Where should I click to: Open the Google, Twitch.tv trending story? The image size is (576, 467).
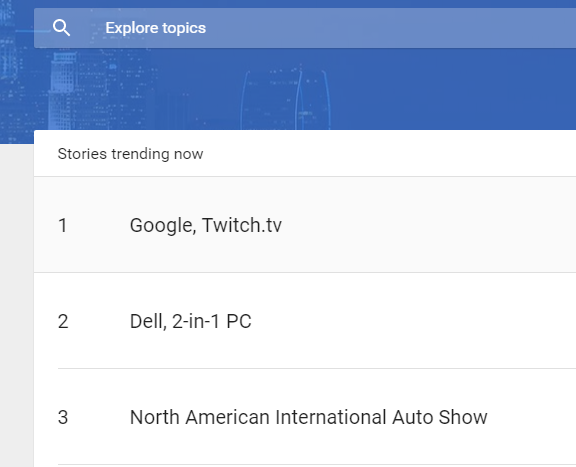pyautogui.click(x=305, y=225)
